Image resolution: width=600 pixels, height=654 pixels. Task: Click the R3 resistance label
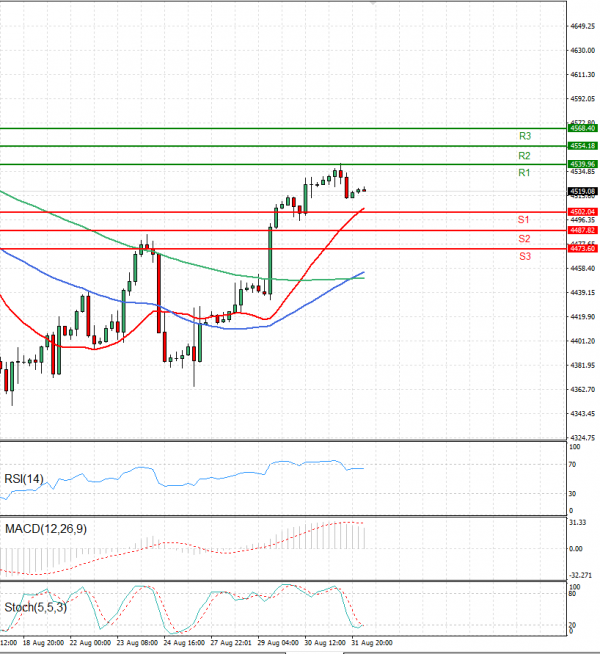[525, 136]
